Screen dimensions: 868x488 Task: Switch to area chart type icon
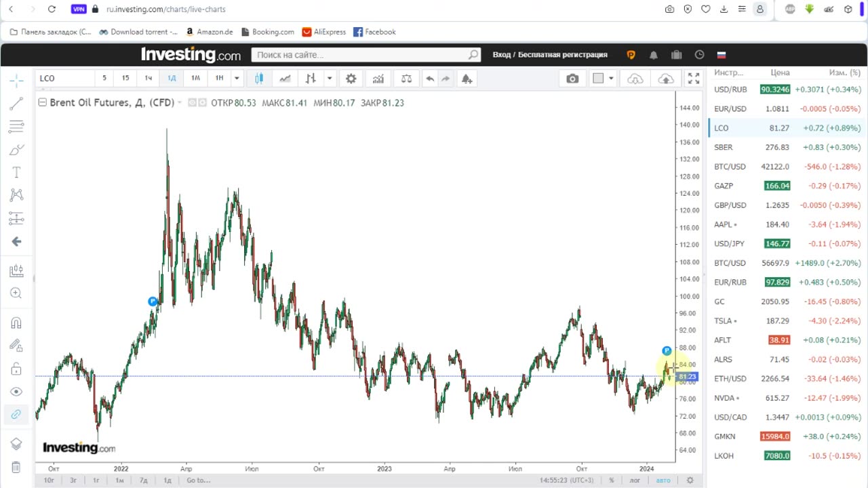coord(285,79)
